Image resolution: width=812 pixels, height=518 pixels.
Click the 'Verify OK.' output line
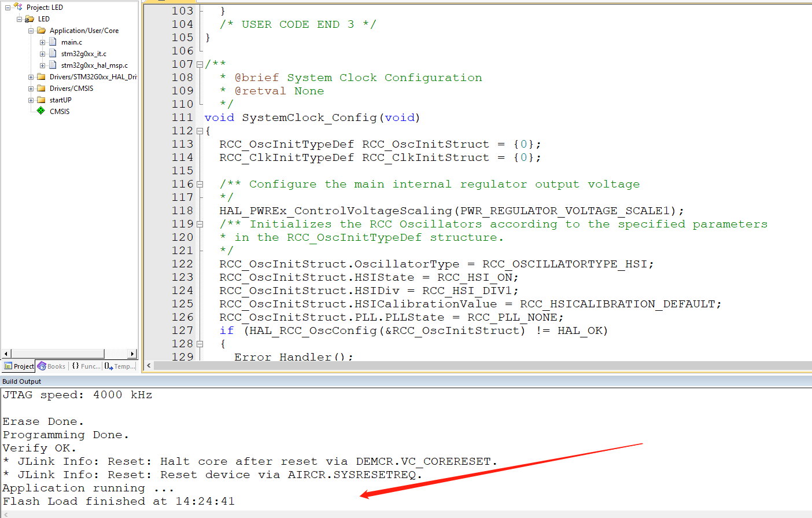[39, 448]
